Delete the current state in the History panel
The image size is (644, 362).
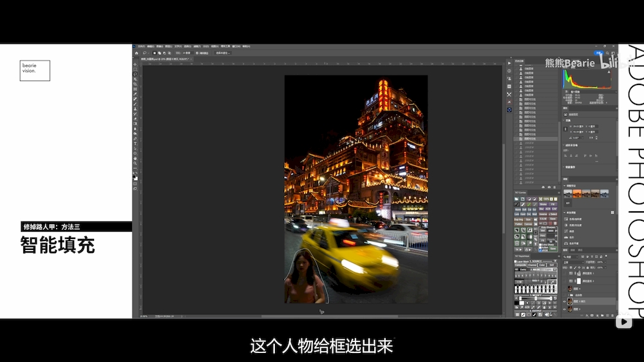(554, 187)
